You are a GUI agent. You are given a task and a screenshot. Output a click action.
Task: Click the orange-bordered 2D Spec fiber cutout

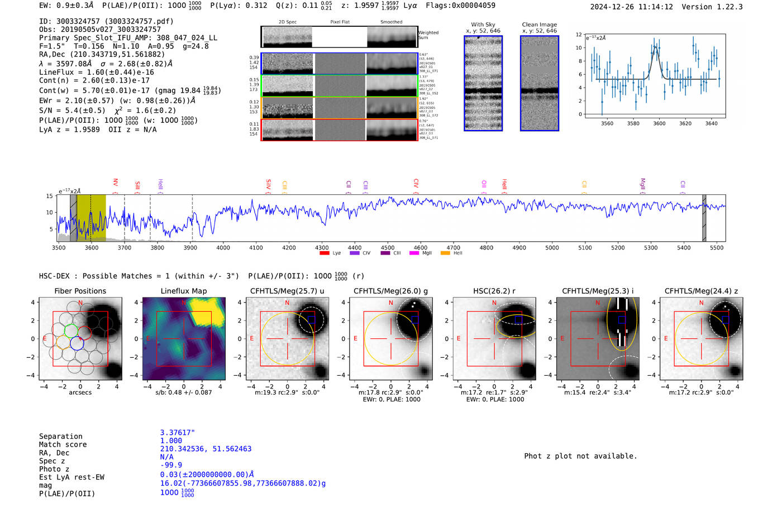[x=288, y=108]
